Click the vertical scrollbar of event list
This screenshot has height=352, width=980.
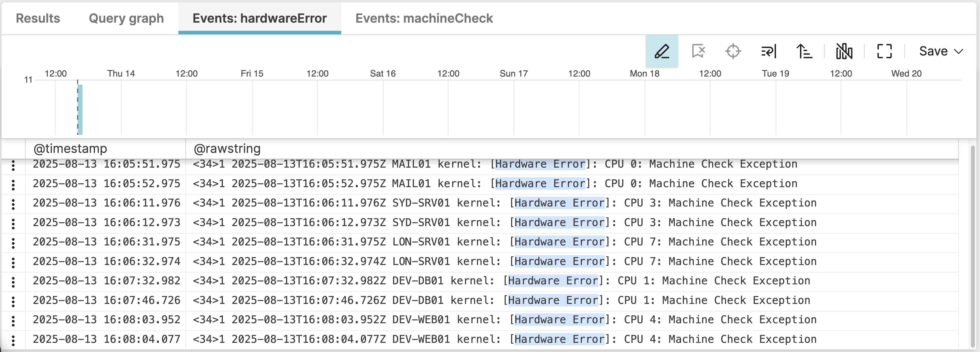[x=973, y=247]
